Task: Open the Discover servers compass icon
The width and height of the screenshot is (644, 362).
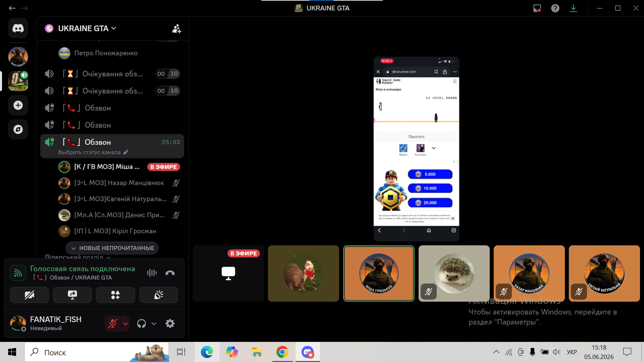Action: click(x=18, y=130)
